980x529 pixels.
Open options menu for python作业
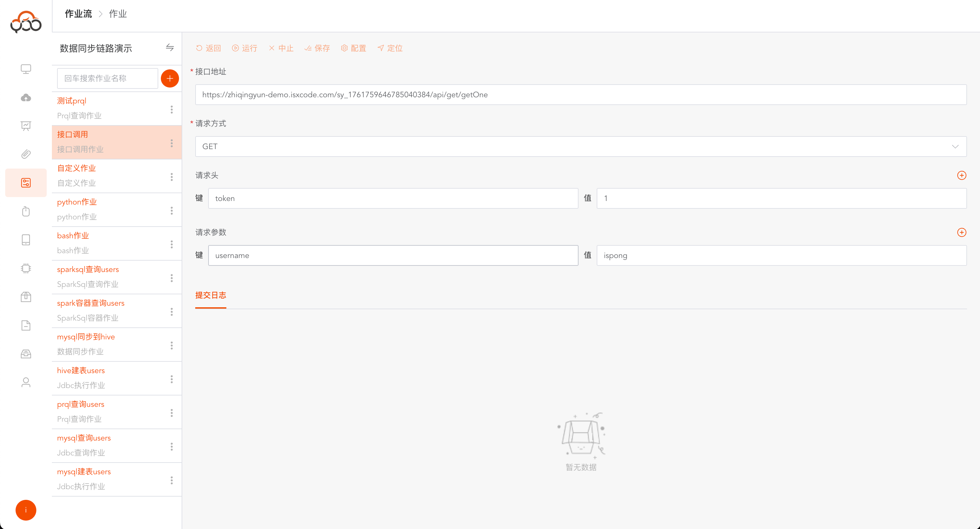click(172, 211)
